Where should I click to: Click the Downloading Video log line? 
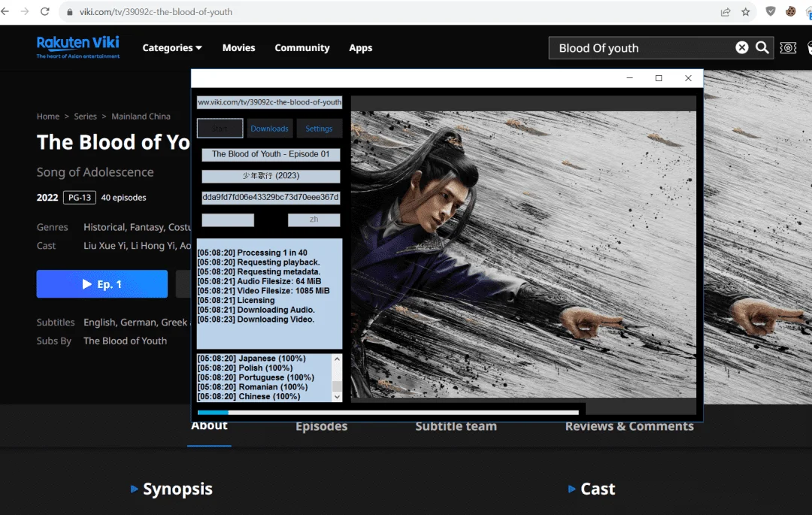point(256,320)
